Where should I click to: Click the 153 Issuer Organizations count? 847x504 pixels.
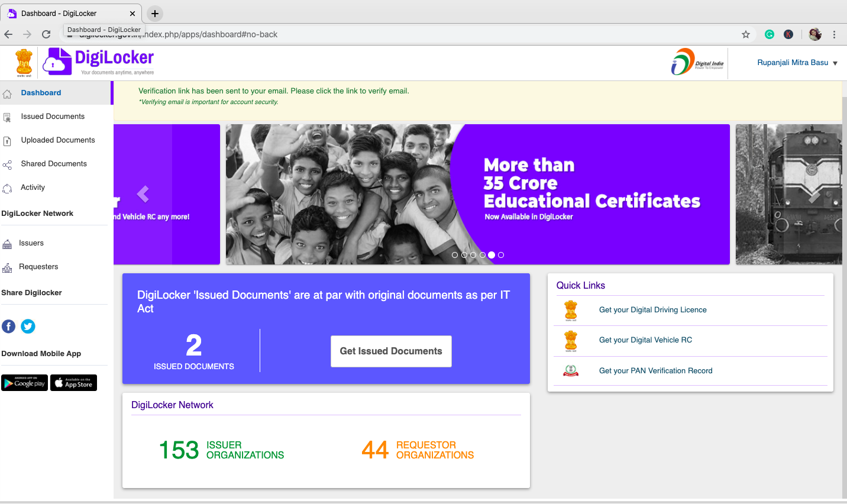click(x=222, y=450)
